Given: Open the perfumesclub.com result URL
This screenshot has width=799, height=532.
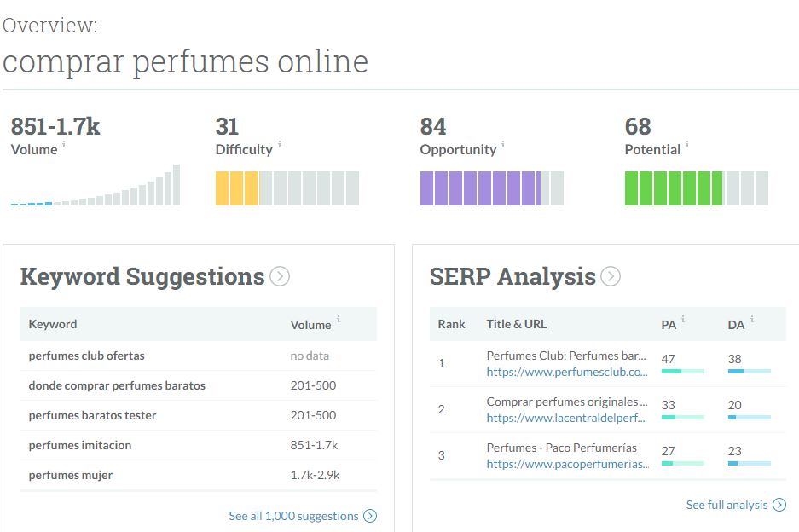Looking at the screenshot, I should [567, 372].
